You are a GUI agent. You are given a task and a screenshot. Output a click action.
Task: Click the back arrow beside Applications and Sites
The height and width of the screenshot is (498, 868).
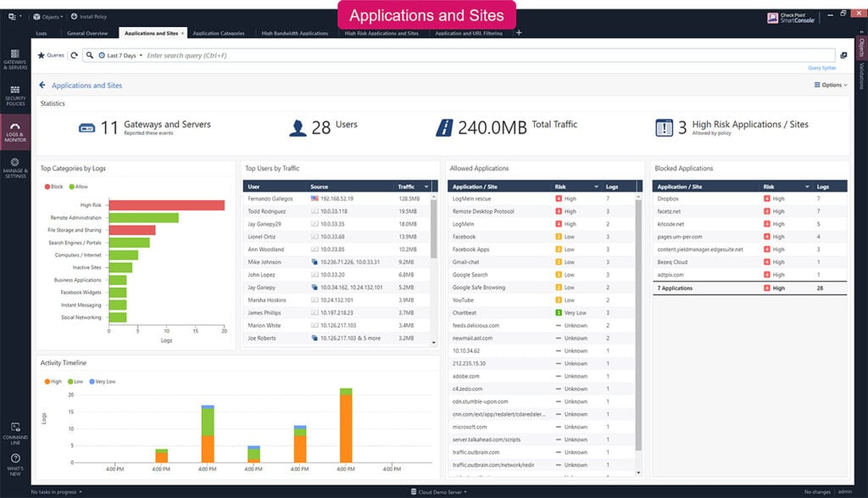point(43,85)
